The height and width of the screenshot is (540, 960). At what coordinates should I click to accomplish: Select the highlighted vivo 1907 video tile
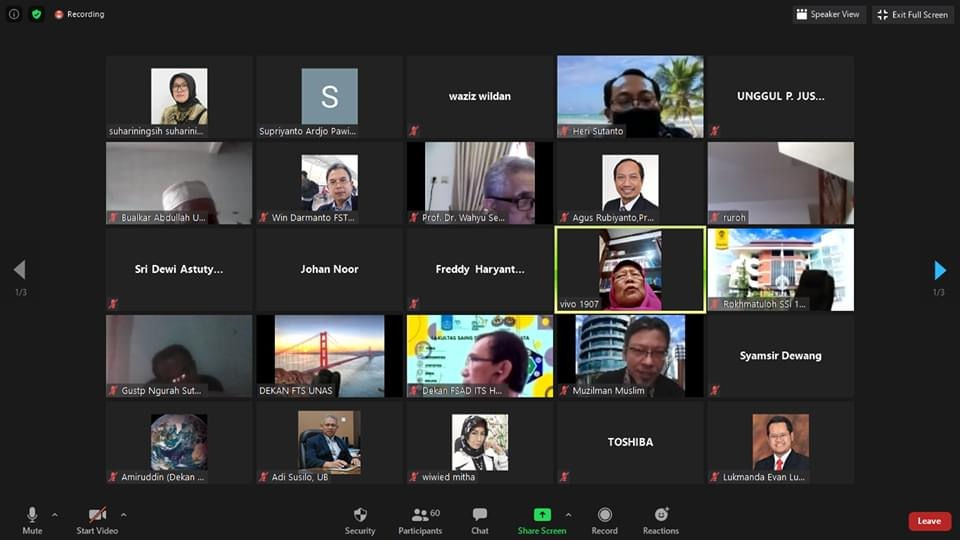click(x=630, y=269)
